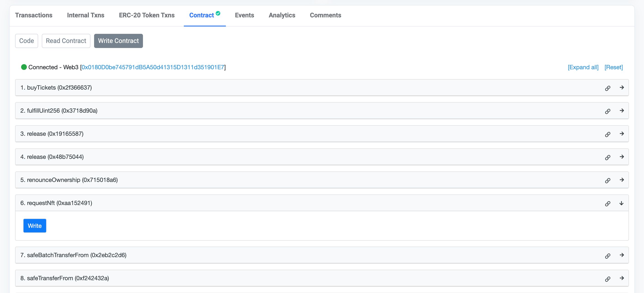The image size is (644, 293).
Task: Click the Write button for requestNft
Action: coord(34,225)
